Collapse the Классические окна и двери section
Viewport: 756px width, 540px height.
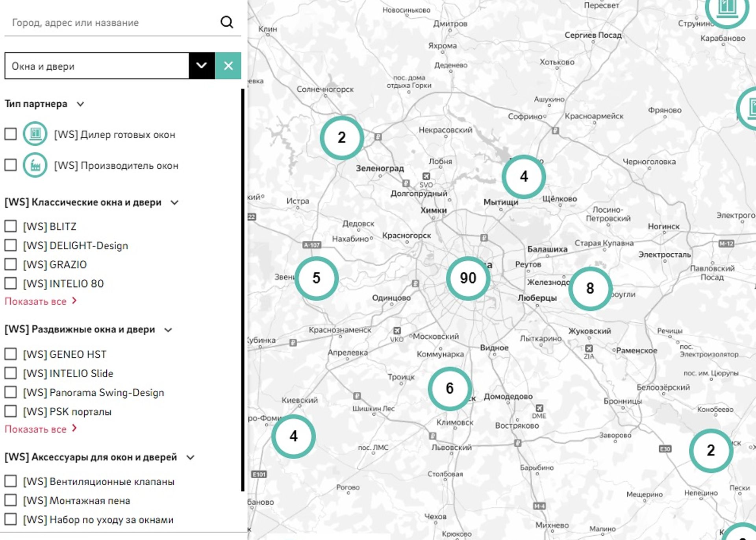tap(174, 202)
